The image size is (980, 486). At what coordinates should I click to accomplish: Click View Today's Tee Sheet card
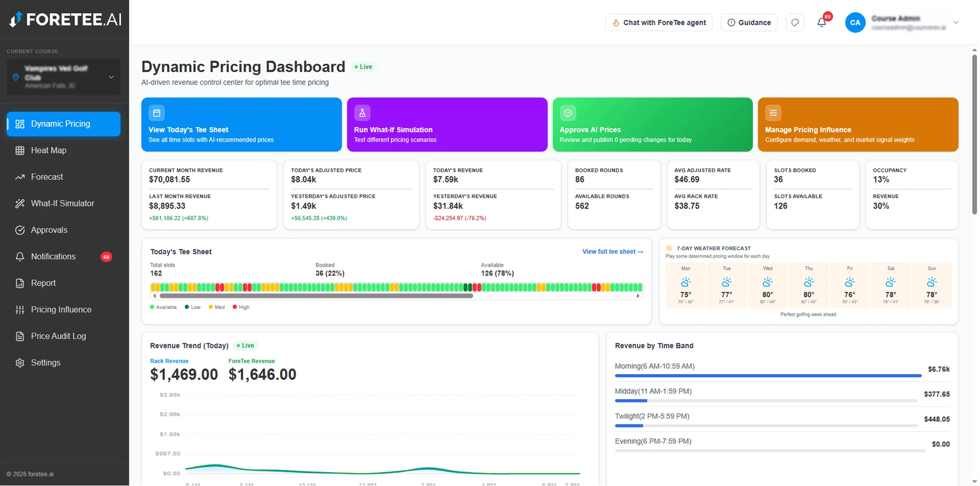click(x=241, y=125)
